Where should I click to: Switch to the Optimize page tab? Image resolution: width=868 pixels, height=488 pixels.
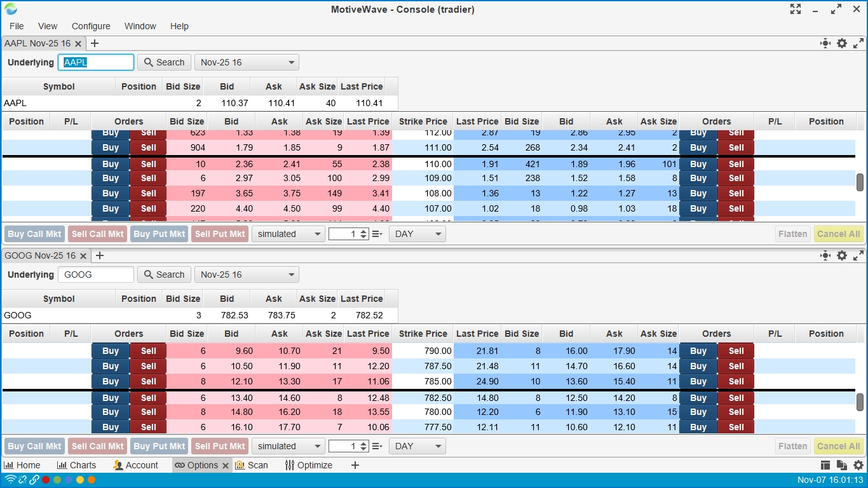point(309,465)
